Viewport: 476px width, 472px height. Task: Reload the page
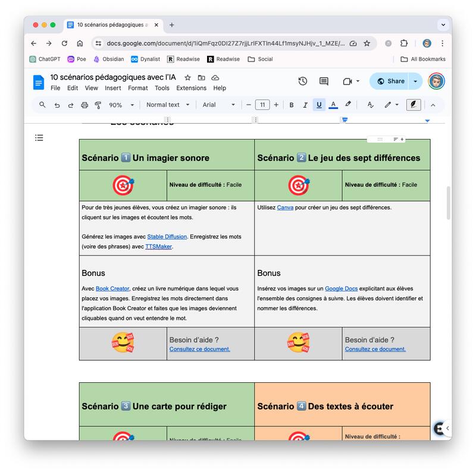(x=64, y=43)
